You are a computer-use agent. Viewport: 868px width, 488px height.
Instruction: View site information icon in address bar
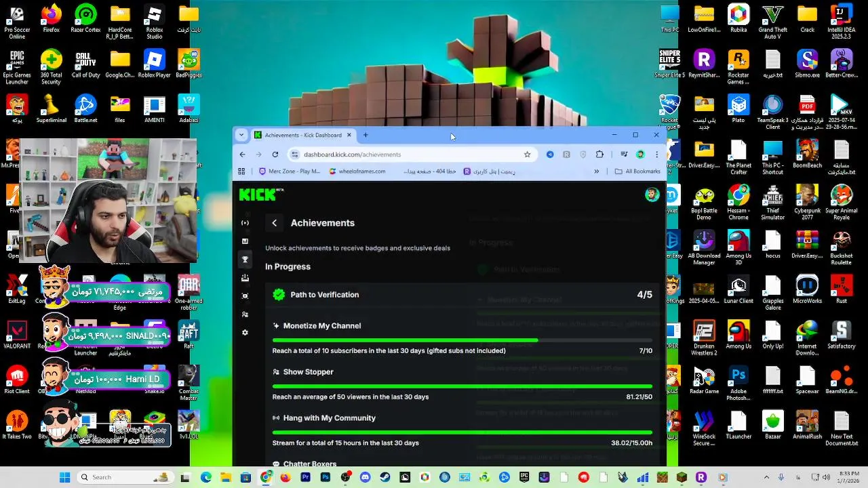tap(294, 155)
